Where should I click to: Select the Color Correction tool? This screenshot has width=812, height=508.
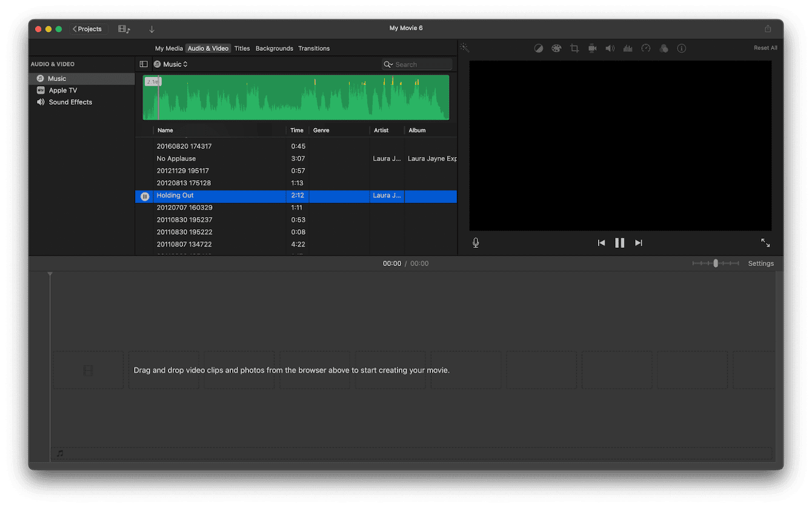coord(556,48)
